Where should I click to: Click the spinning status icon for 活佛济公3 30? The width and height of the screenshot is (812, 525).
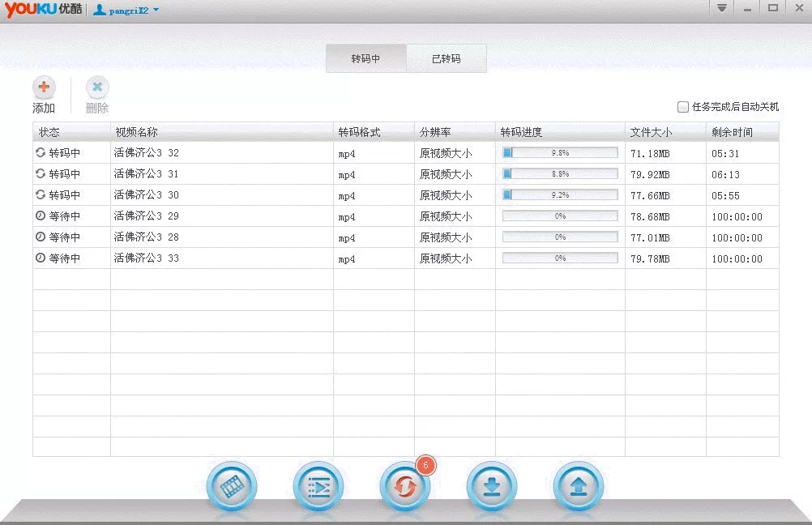click(41, 194)
